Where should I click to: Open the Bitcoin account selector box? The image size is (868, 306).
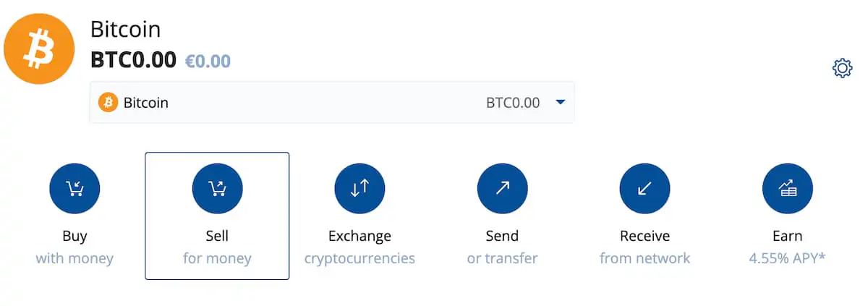coord(331,103)
